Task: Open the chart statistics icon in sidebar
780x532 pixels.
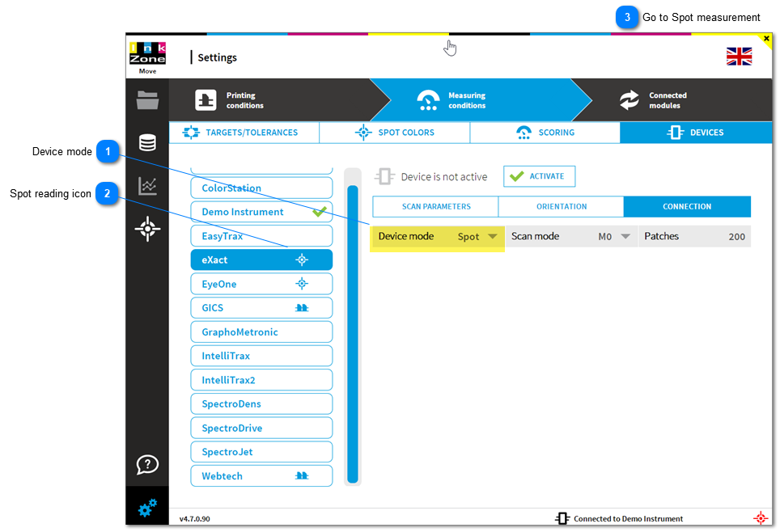Action: point(147,186)
